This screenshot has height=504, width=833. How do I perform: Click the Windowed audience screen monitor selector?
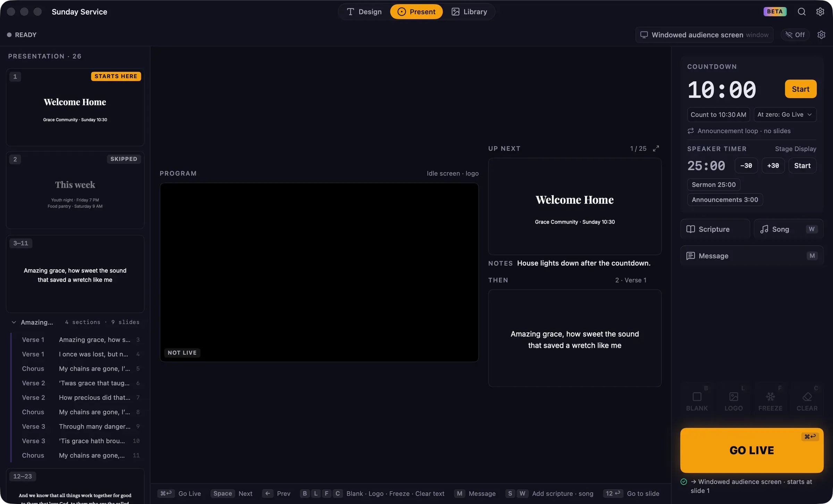[704, 35]
